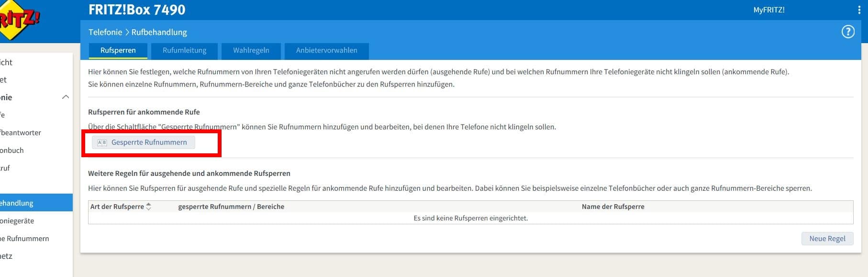Click Telefonie in the breadcrumb

click(105, 32)
